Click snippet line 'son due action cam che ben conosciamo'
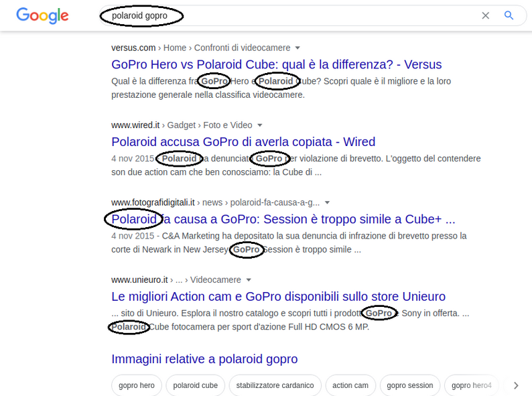This screenshot has height=396, width=532. (191, 172)
